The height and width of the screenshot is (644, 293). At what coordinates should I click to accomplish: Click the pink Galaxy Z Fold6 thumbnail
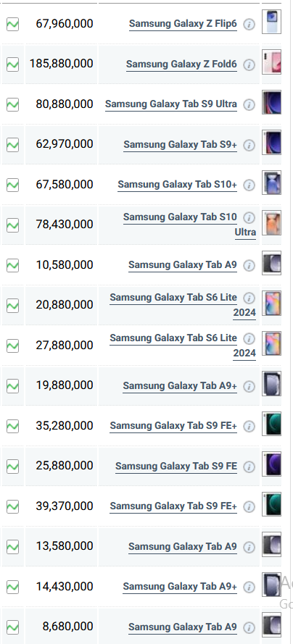[x=272, y=62]
